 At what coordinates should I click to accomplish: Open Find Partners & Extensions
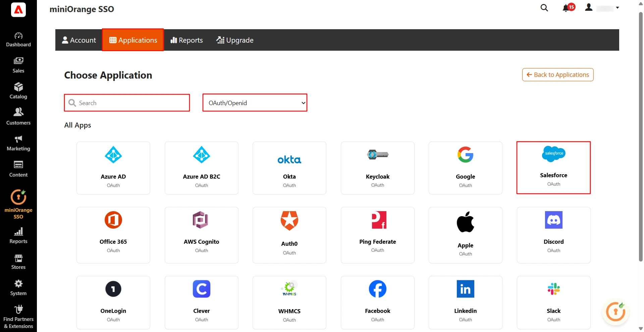[x=18, y=317]
